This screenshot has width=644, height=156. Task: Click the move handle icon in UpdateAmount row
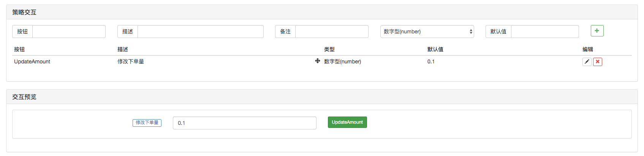[318, 61]
